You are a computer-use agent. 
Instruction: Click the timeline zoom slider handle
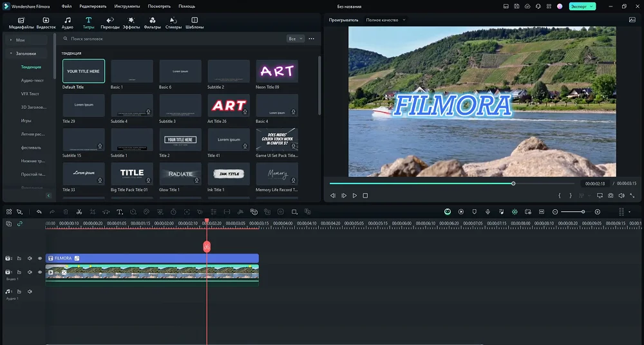tap(583, 212)
